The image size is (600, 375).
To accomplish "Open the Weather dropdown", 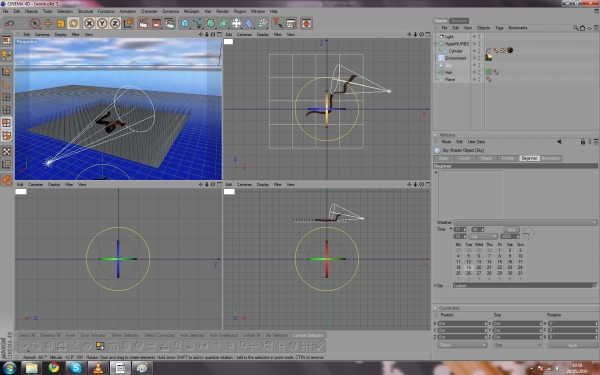I will 525,222.
